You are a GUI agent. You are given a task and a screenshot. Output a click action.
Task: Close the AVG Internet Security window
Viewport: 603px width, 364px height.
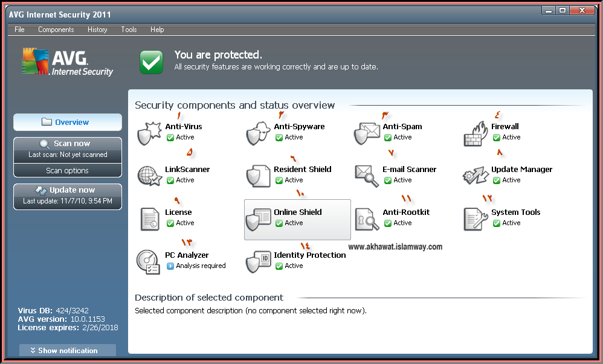[582, 11]
